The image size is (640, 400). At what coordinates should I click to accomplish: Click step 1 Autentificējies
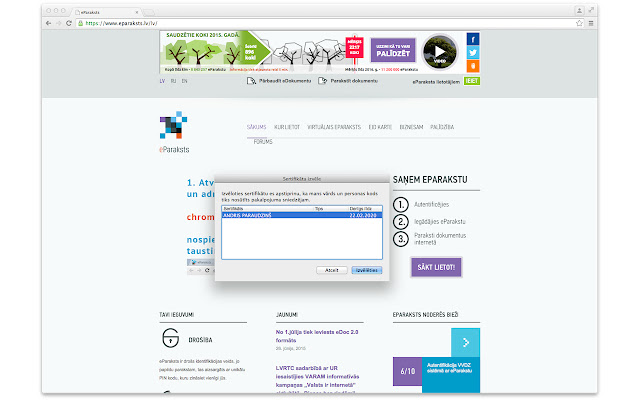[x=421, y=204]
